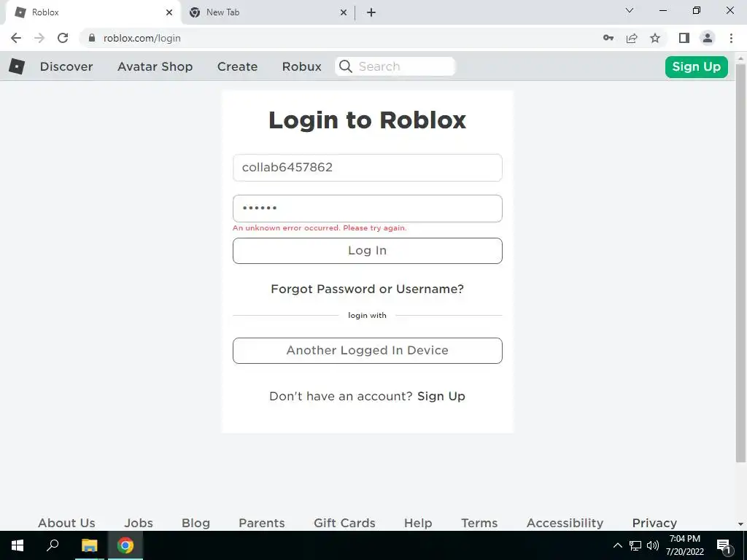747x560 pixels.
Task: Click the Log In button
Action: (368, 251)
